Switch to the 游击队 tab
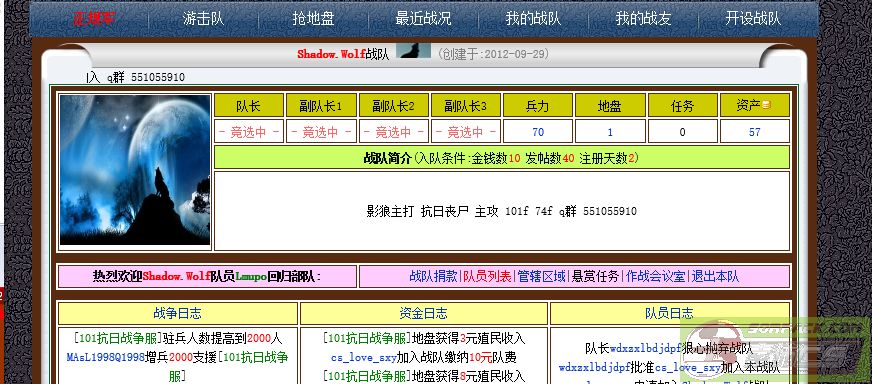Image resolution: width=872 pixels, height=384 pixels. (204, 19)
